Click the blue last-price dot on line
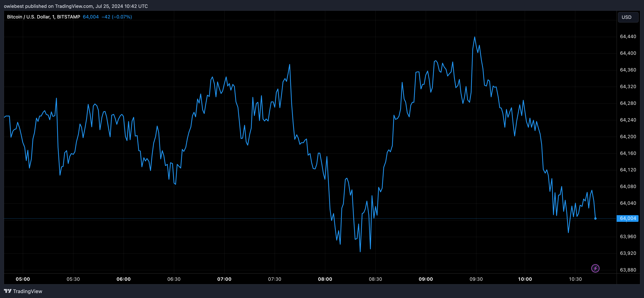 click(595, 218)
